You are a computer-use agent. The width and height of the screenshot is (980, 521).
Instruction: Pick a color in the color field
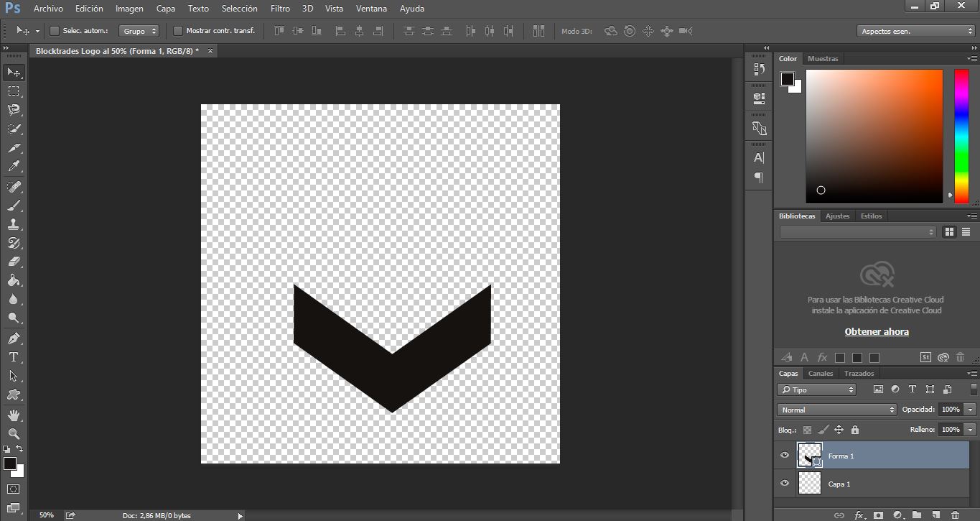874,136
